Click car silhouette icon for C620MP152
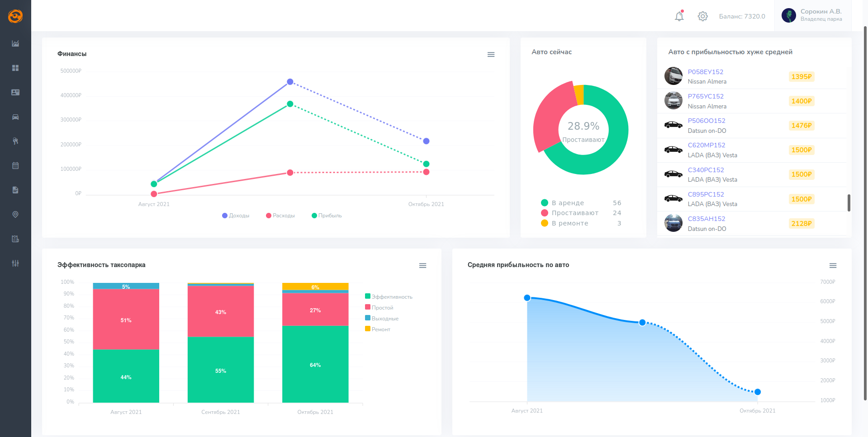Viewport: 868px width, 437px height. coord(674,150)
